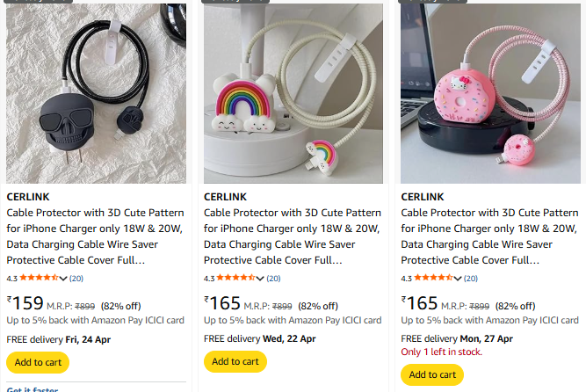Open the black skull cable protector image
Viewport: 586px width, 392px height.
[x=96, y=92]
